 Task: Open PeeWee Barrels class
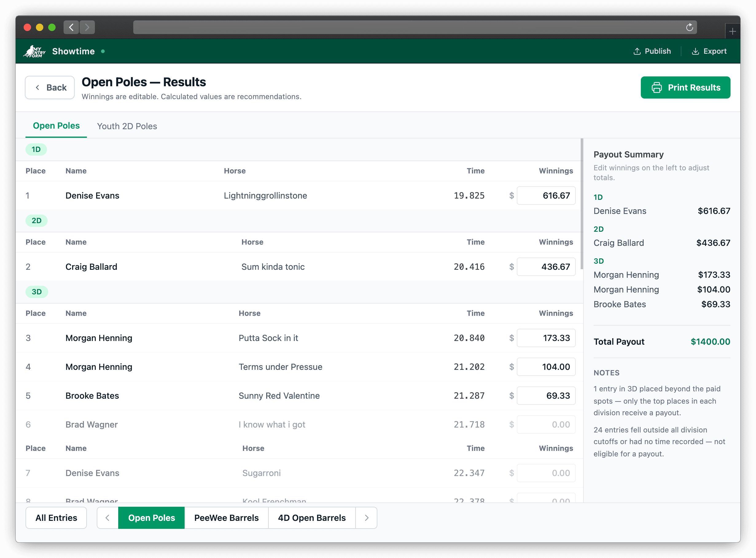pyautogui.click(x=226, y=517)
